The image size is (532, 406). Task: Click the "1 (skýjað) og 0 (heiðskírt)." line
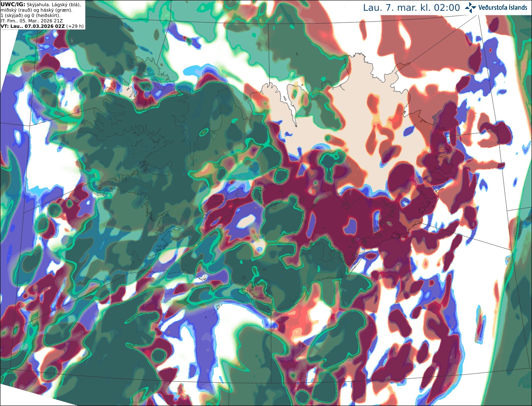(x=30, y=15)
